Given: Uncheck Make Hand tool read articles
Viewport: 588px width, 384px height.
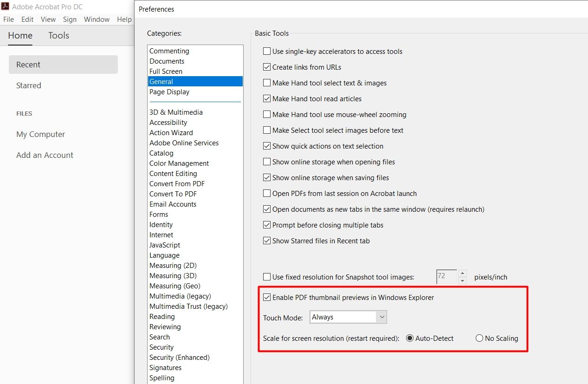Looking at the screenshot, I should point(267,99).
